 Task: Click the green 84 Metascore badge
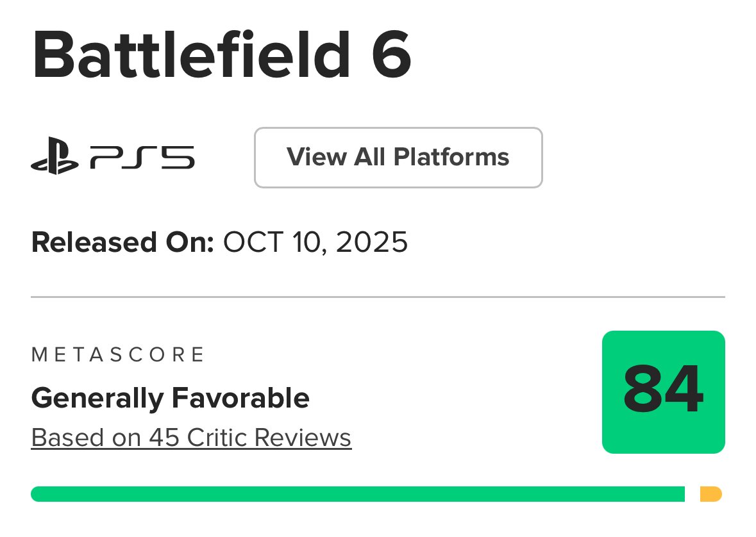click(x=663, y=392)
